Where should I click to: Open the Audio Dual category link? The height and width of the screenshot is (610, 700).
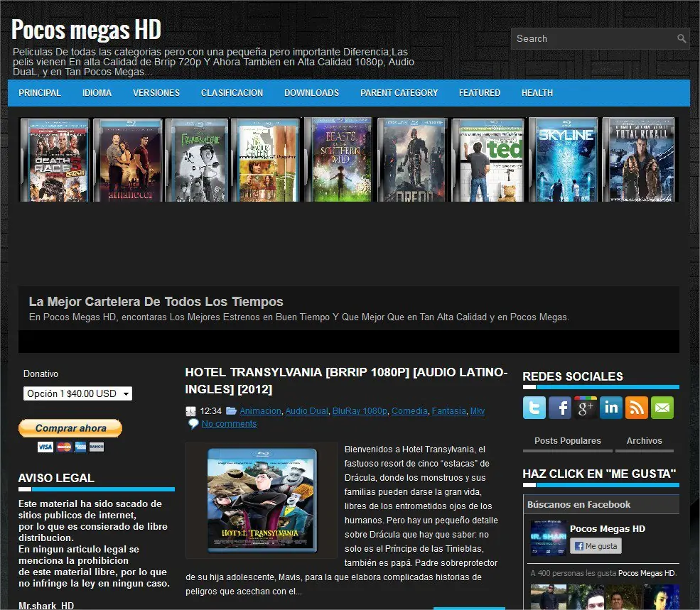coord(307,411)
